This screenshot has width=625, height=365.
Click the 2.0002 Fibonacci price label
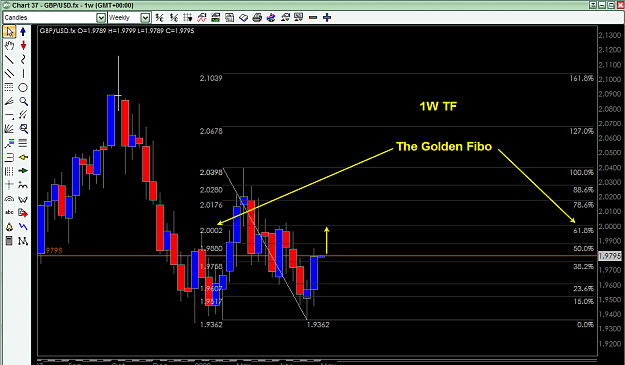(211, 230)
